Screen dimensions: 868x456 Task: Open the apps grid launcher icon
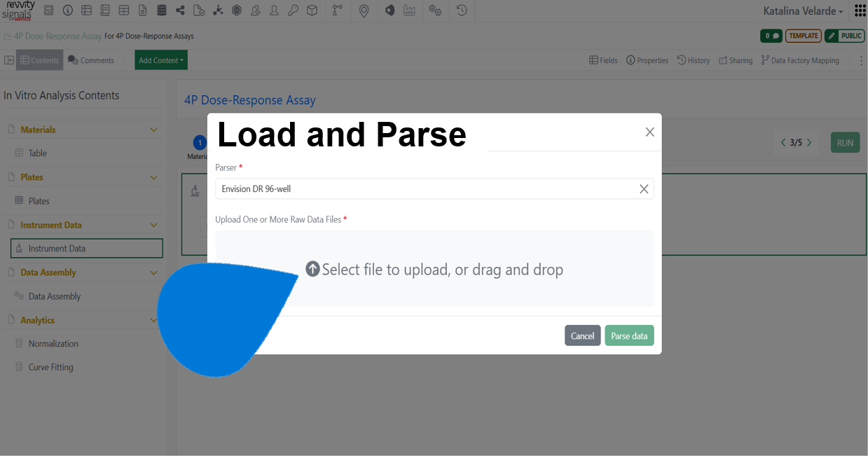point(860,11)
